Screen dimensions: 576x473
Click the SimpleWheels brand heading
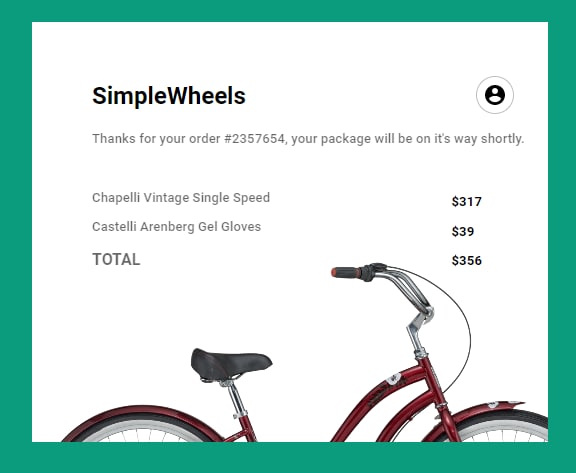point(169,96)
